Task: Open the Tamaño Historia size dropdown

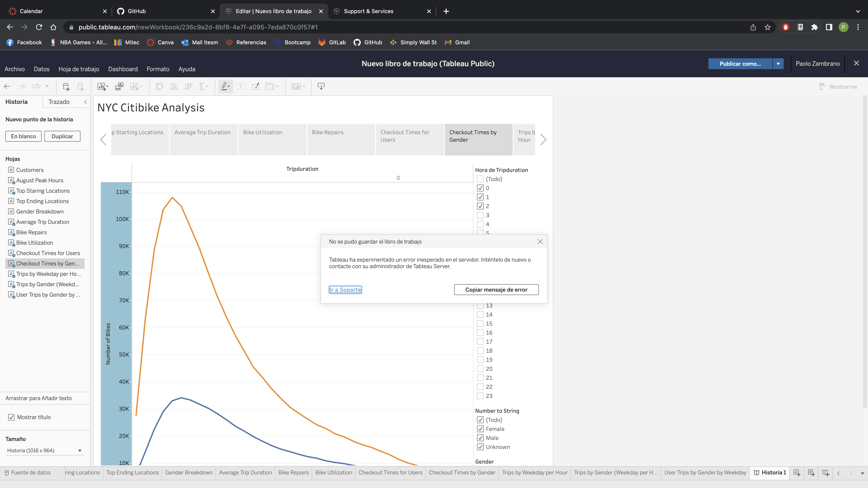Action: pyautogui.click(x=44, y=451)
